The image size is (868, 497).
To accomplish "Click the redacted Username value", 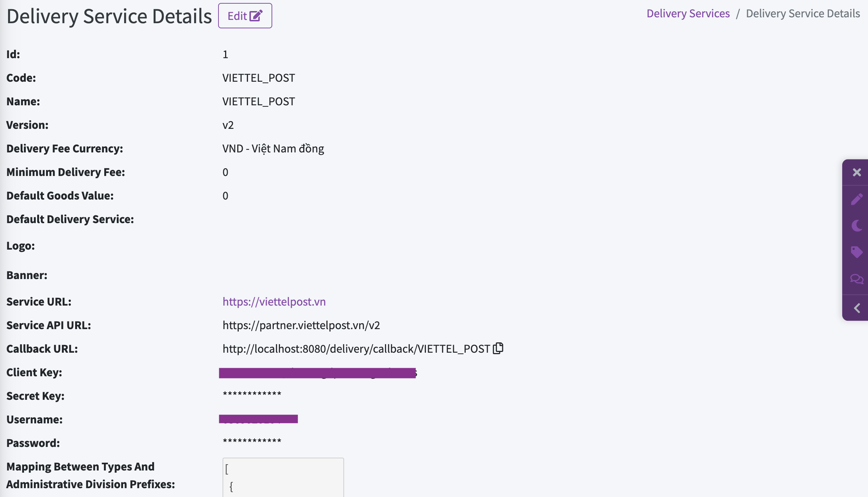I will click(x=258, y=419).
